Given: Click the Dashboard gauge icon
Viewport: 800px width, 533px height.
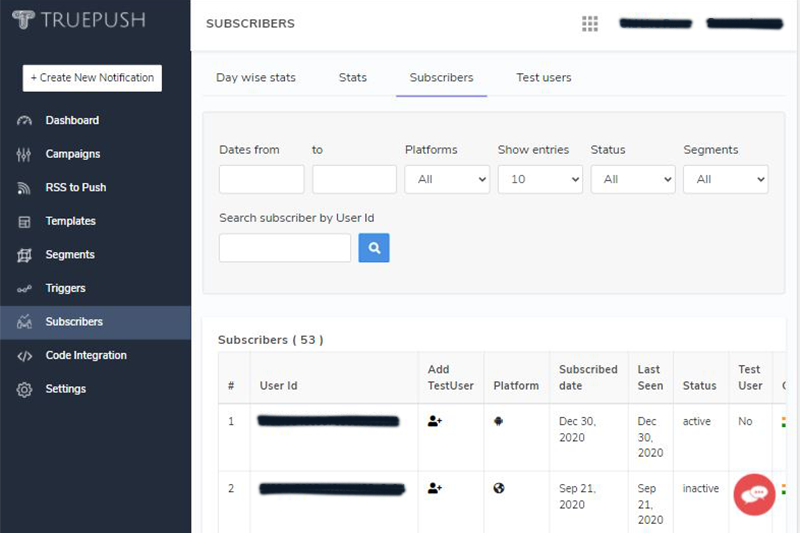Looking at the screenshot, I should [24, 121].
